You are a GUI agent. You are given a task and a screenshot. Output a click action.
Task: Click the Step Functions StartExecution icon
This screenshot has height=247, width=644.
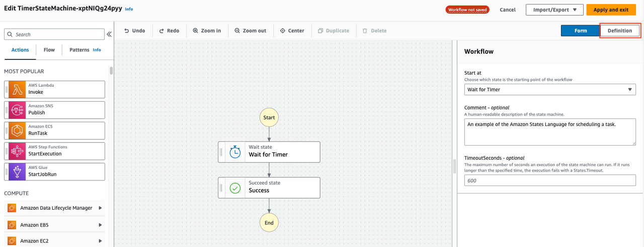[18, 151]
